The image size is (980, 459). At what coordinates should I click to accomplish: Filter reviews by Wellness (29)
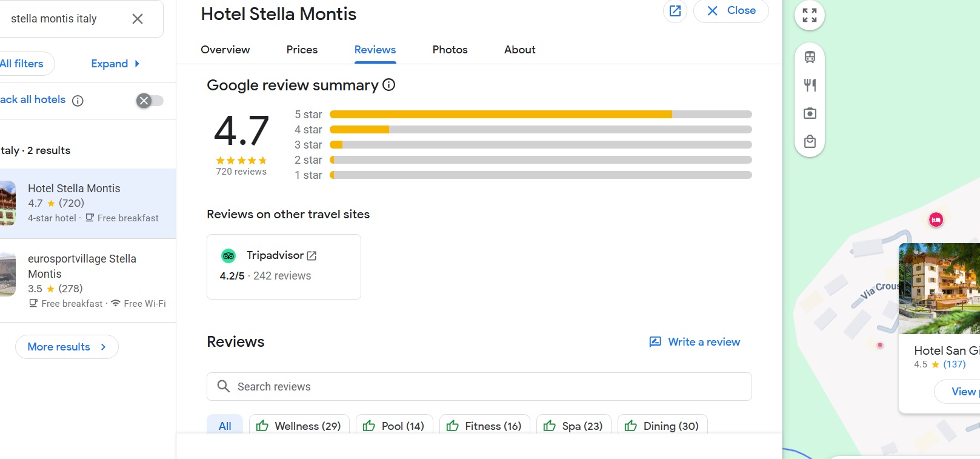point(298,426)
